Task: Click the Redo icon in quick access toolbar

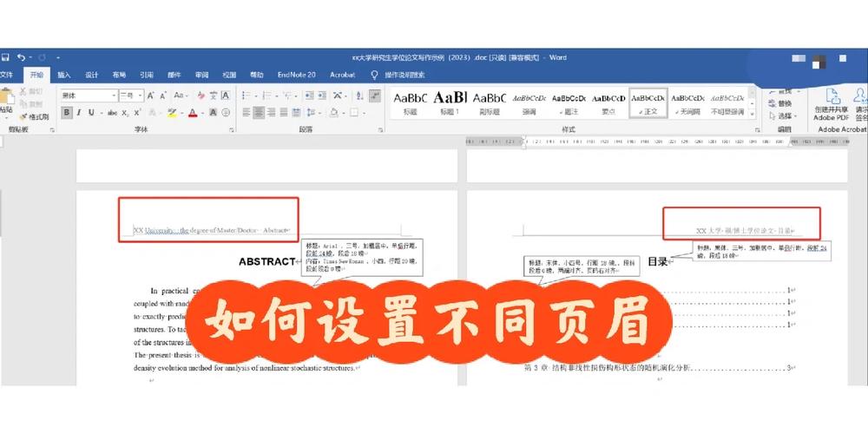Action: (x=42, y=57)
